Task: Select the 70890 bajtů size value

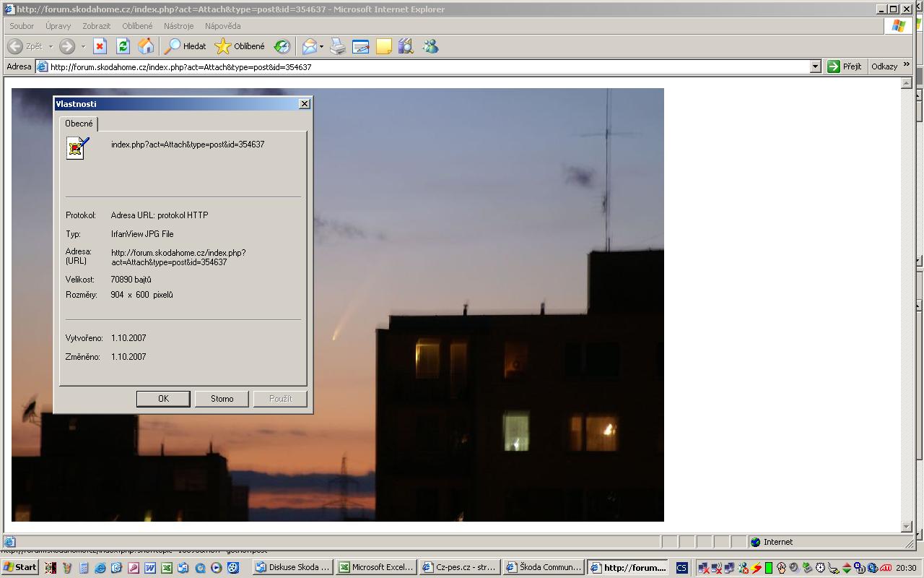Action: pyautogui.click(x=131, y=280)
